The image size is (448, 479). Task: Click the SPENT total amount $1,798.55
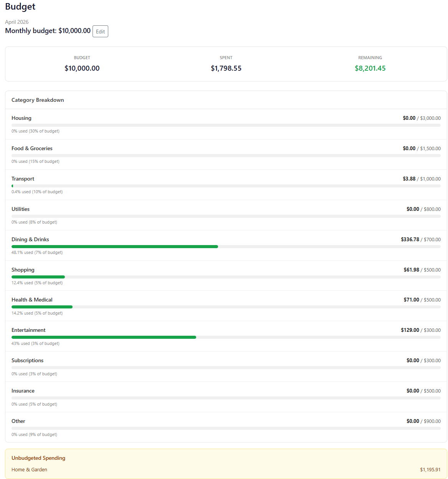(x=226, y=68)
